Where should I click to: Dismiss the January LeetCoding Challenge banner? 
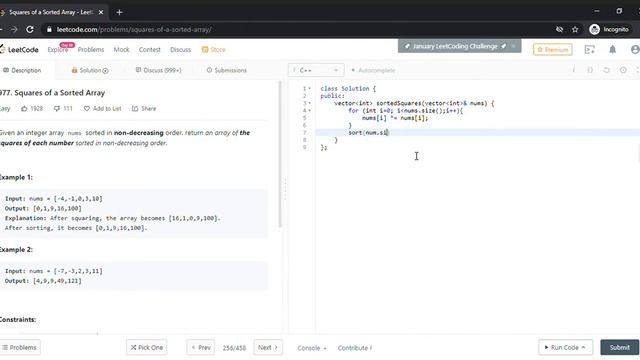[x=513, y=46]
